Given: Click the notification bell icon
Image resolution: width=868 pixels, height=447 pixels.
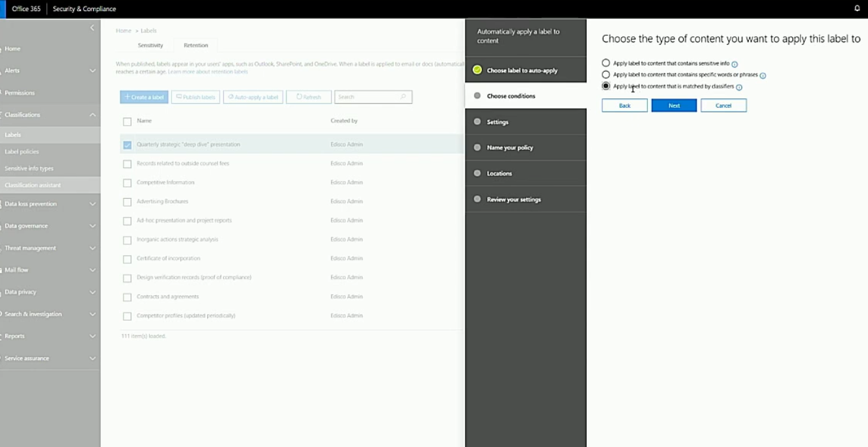Looking at the screenshot, I should tap(857, 8).
